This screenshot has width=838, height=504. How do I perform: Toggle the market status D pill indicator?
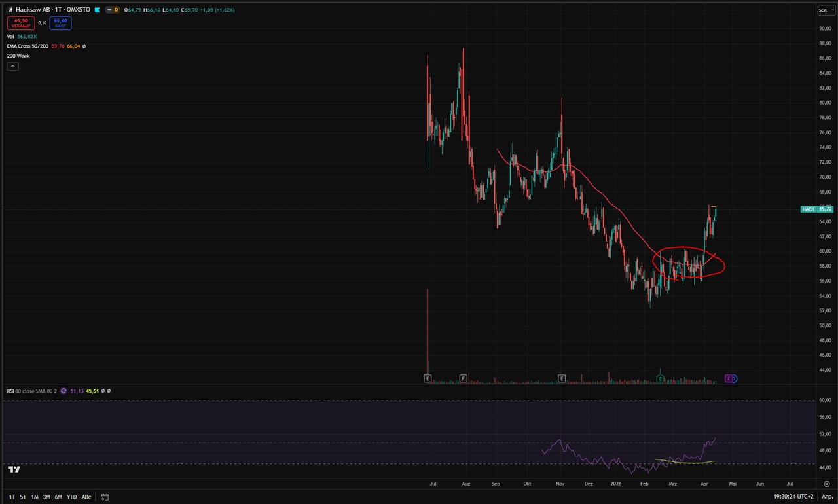[116, 10]
